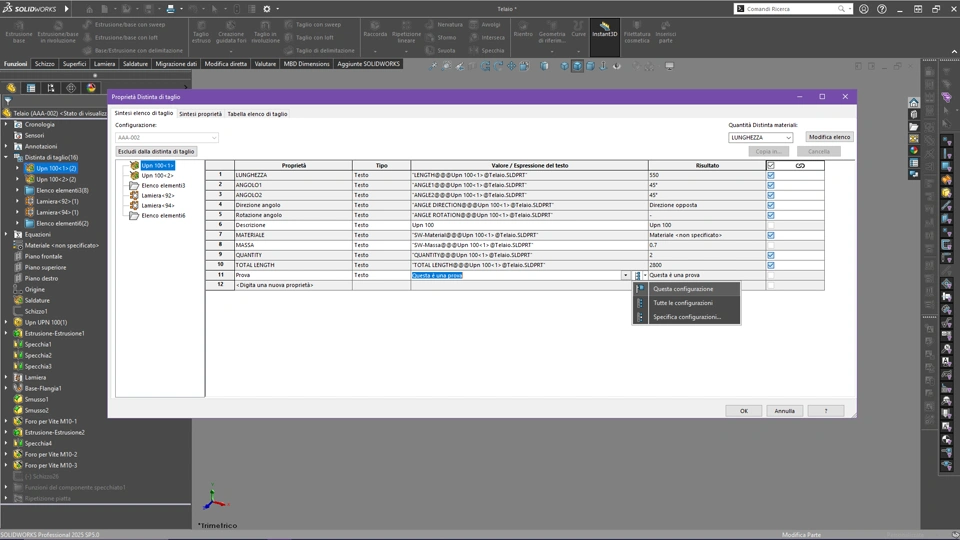This screenshot has height=540, width=960.
Task: Uncheck the Rotazione angolo row checkbox
Action: 771,215
